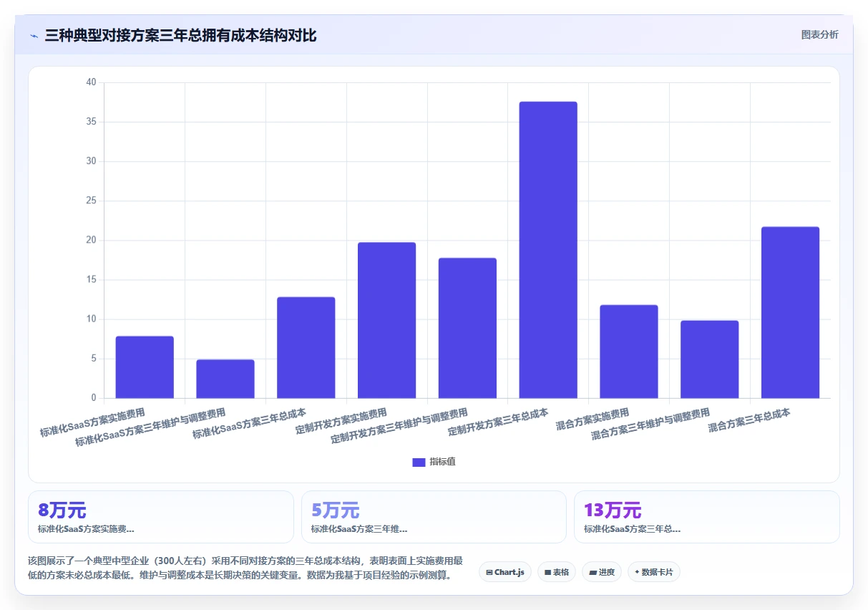Click the 定制开发方案实施费用 bar
Screen dimensions: 868x610
(x=386, y=320)
